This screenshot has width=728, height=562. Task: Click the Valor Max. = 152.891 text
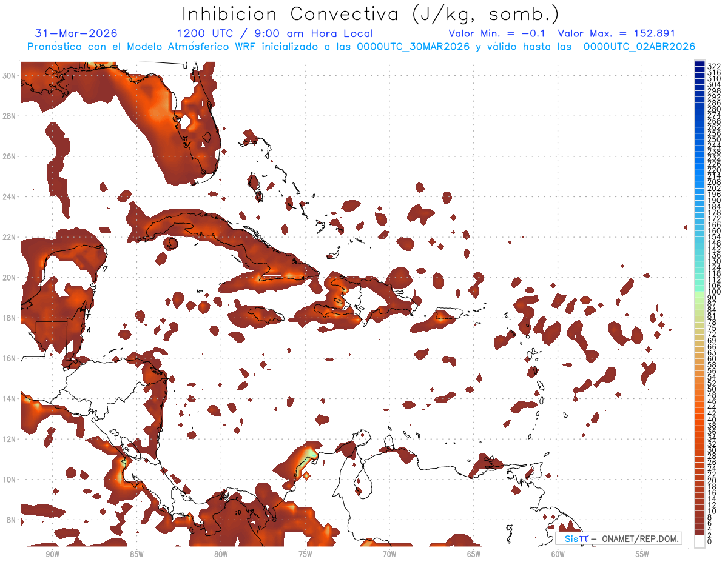tap(616, 33)
